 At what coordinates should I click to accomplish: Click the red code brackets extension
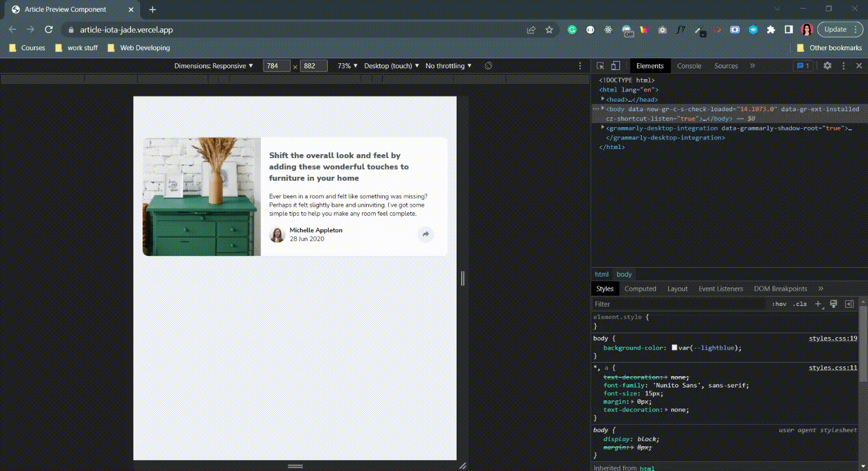717,30
